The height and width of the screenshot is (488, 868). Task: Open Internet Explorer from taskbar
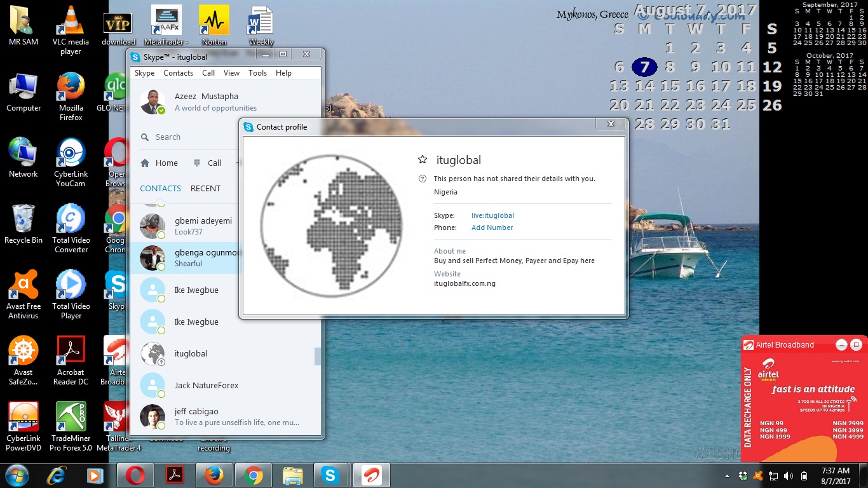tap(58, 475)
